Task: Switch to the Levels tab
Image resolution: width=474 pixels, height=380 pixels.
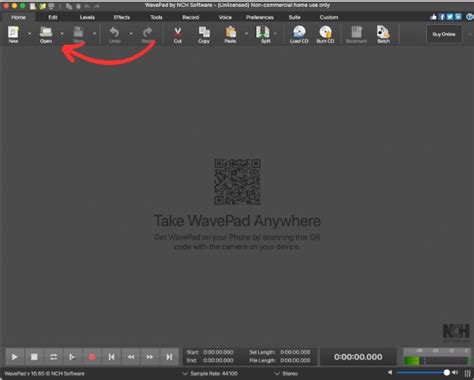Action: [x=87, y=17]
